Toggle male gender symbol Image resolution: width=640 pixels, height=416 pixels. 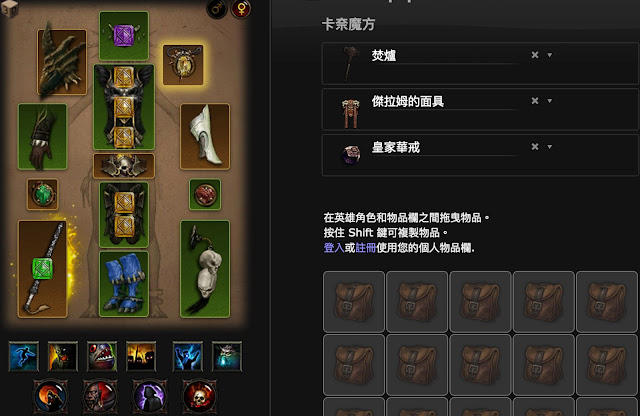pyautogui.click(x=217, y=9)
